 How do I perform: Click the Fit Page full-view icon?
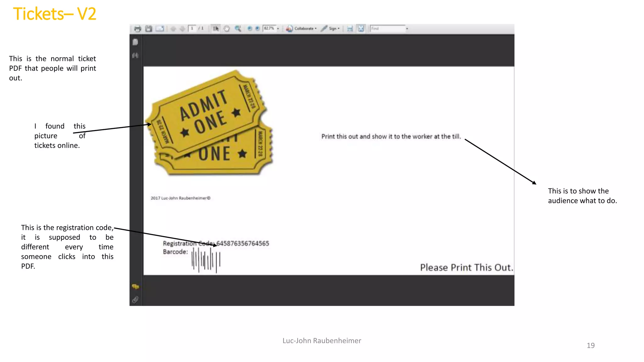pos(361,29)
